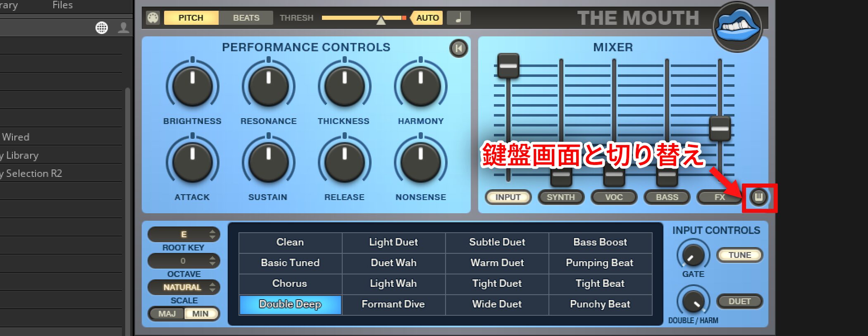Toggle the VOC mixer channel
This screenshot has height=336, width=868.
pyautogui.click(x=614, y=197)
